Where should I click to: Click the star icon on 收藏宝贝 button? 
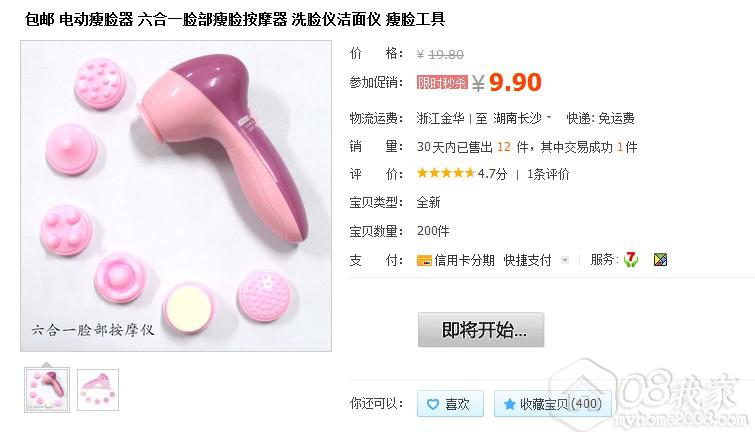click(x=509, y=404)
